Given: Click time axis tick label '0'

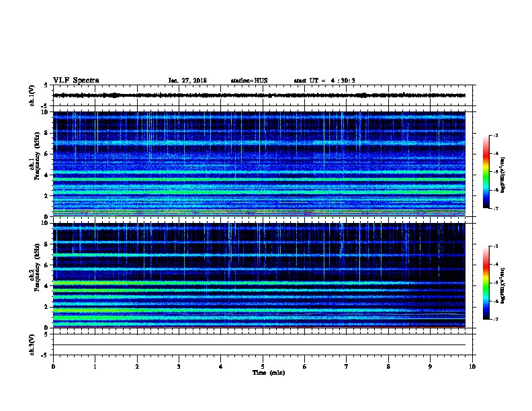Looking at the screenshot, I should click(53, 367).
